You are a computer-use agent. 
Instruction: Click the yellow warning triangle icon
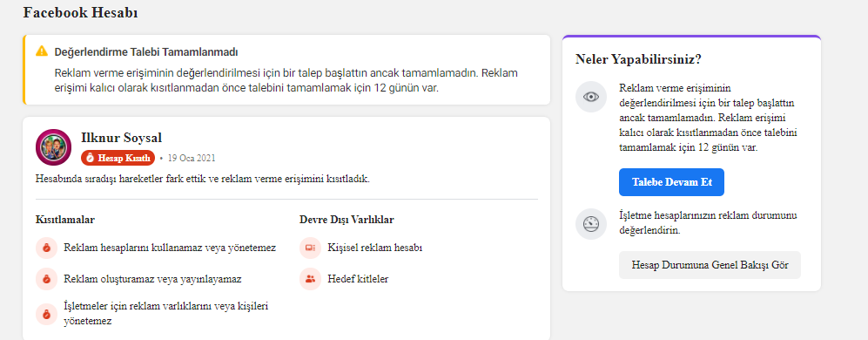click(x=42, y=51)
